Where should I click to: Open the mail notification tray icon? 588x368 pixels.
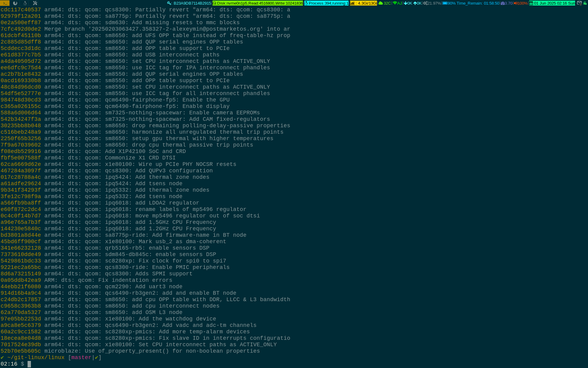[579, 3]
